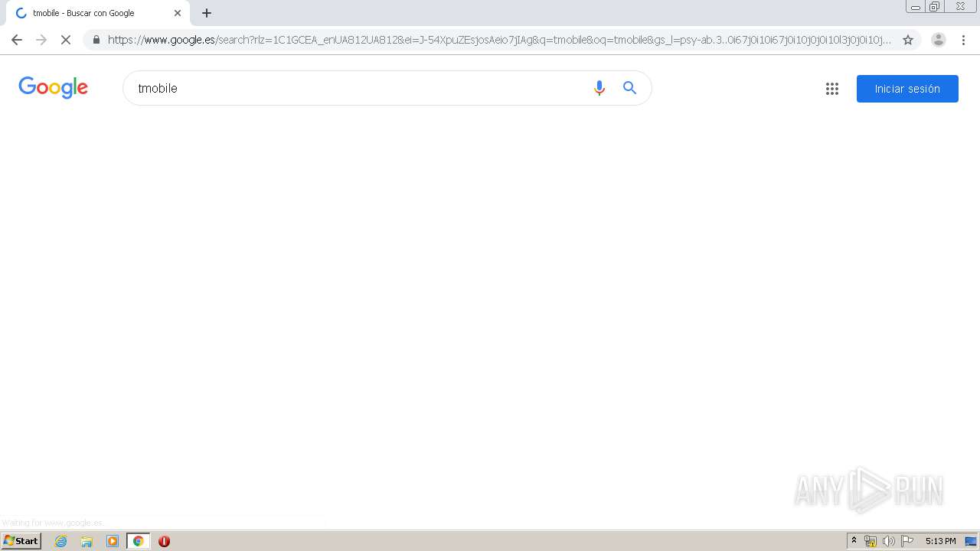Click the show desktop tray icon
This screenshot has width=980, height=551.
click(971, 541)
